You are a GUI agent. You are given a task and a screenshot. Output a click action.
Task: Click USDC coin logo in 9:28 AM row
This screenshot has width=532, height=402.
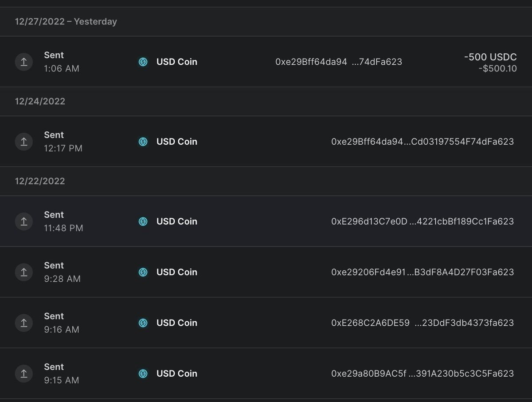tap(143, 272)
